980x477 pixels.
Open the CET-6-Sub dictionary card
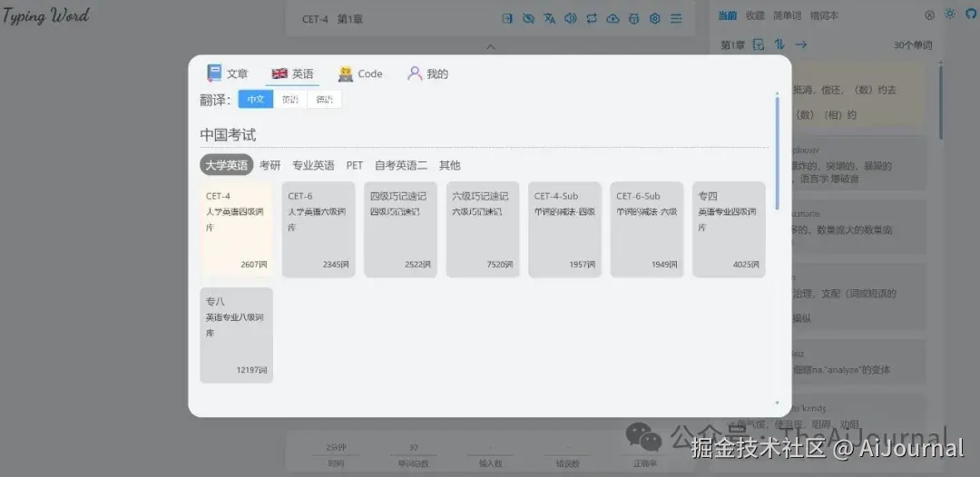pos(647,229)
